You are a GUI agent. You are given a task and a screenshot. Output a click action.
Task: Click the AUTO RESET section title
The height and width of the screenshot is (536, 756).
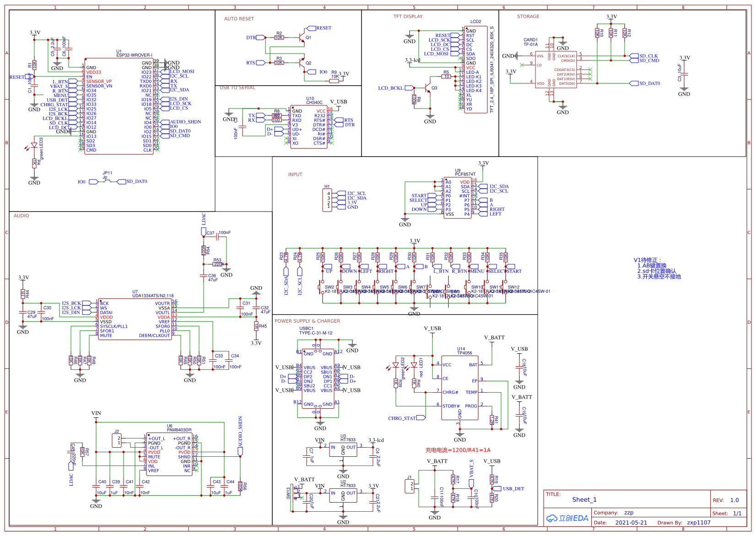[x=239, y=19]
